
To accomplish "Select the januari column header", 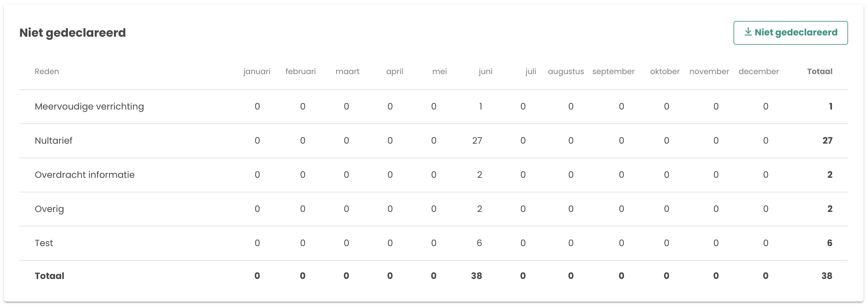I will (x=257, y=72).
